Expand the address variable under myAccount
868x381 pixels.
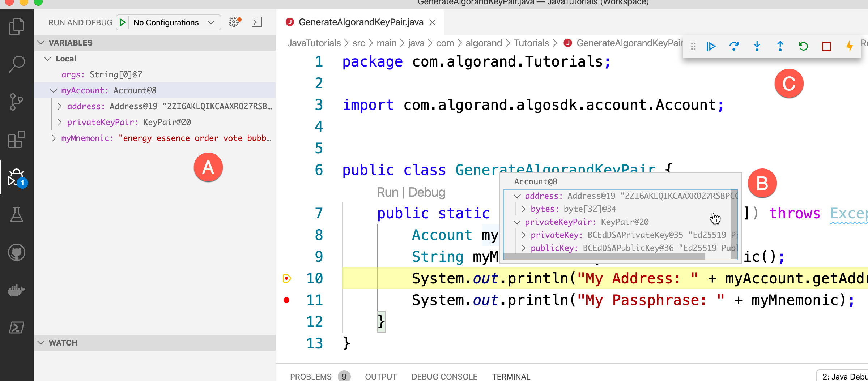click(x=60, y=106)
